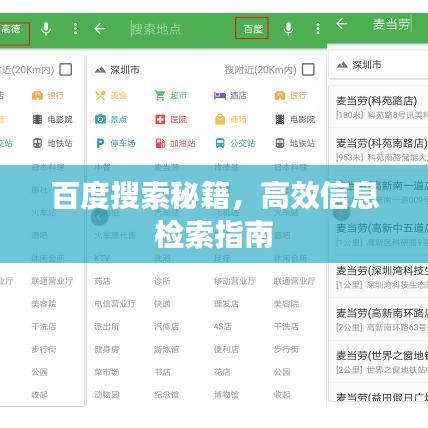Change city 深圳市 above 麦当劳 results
Viewport: 428px width, 428px height.
coord(359,65)
